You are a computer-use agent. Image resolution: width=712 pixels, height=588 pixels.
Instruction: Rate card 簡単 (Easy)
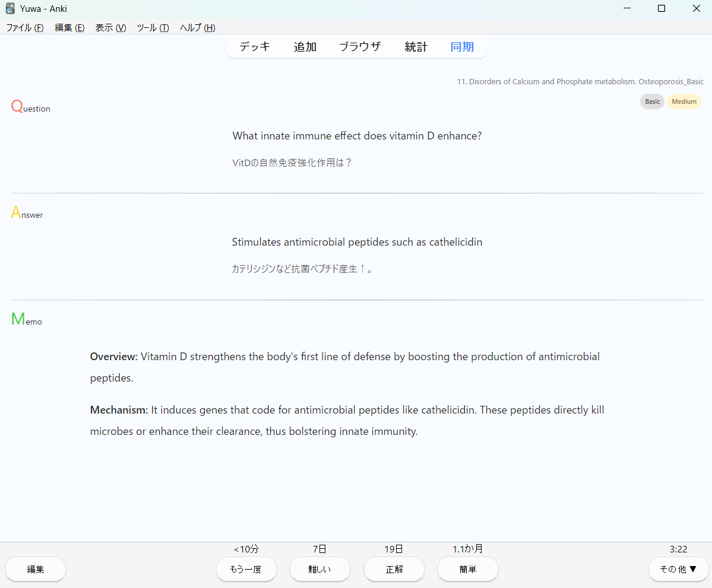coord(467,569)
